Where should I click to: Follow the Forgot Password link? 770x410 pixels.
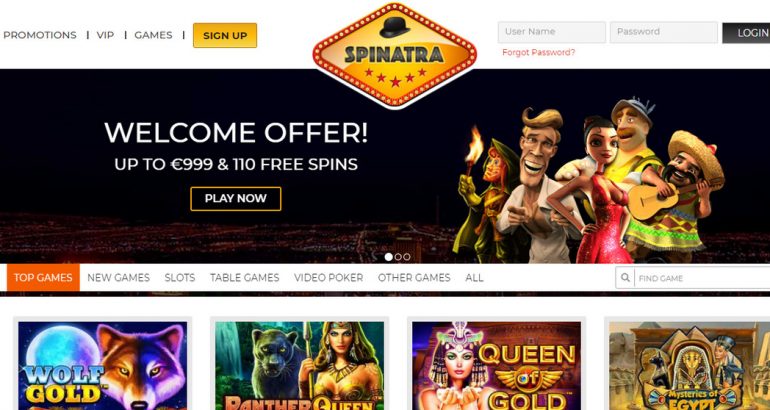point(538,53)
